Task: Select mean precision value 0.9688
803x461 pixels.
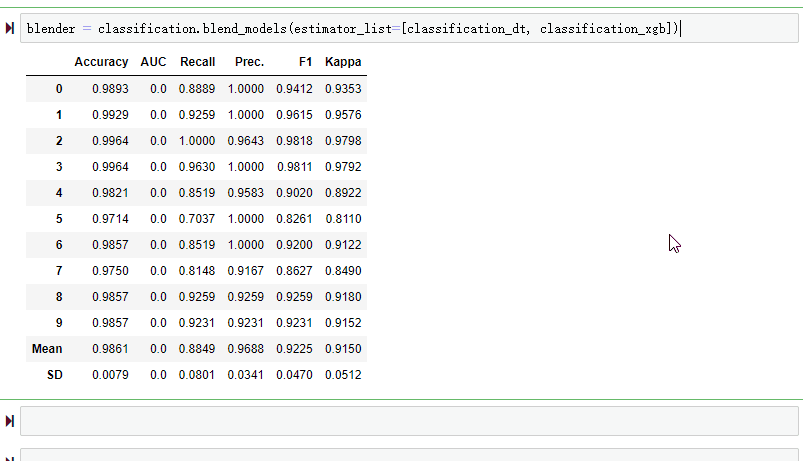Action: click(x=245, y=349)
